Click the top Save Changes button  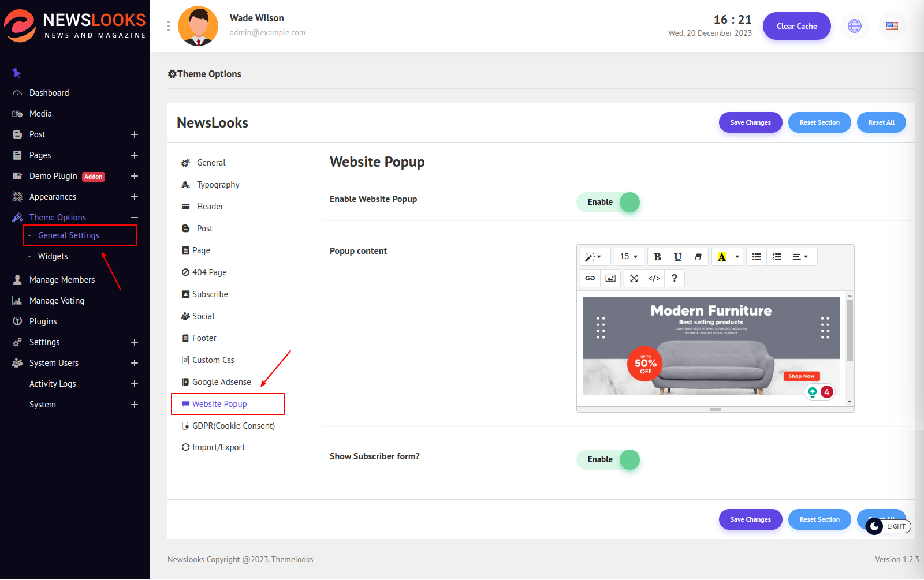750,122
